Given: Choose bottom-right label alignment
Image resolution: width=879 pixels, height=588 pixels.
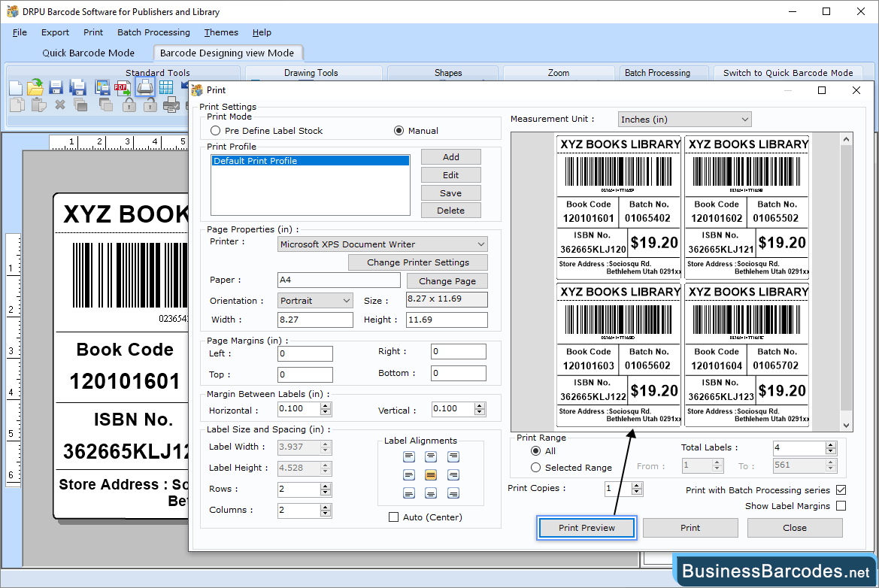Looking at the screenshot, I should pos(453,493).
